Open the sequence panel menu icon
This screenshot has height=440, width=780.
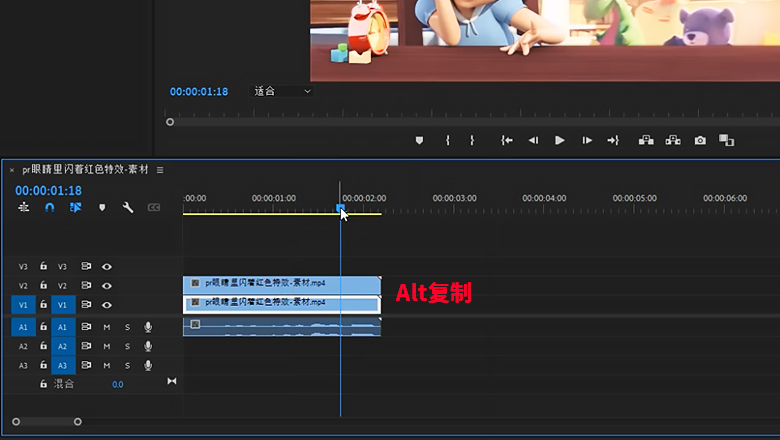(x=160, y=170)
